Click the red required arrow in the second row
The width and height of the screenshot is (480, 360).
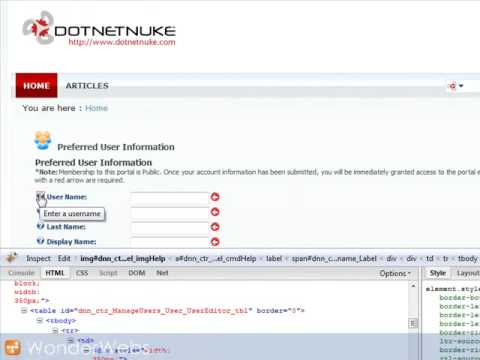point(215,212)
